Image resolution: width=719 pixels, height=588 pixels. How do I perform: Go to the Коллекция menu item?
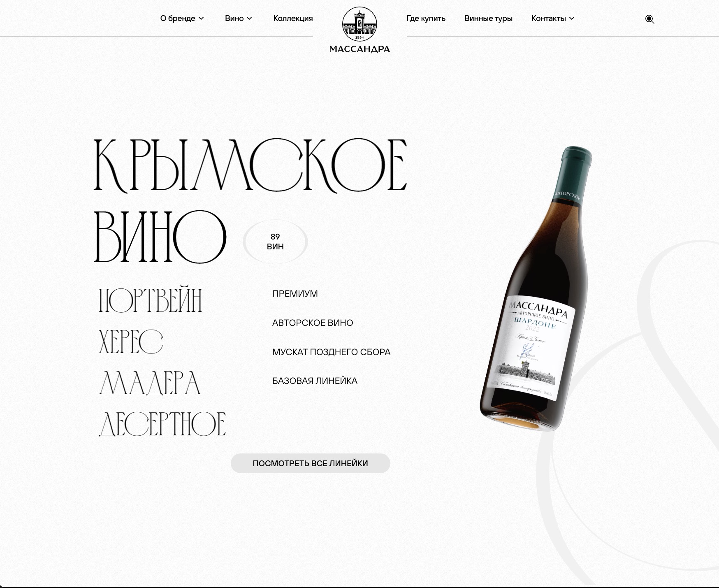293,19
